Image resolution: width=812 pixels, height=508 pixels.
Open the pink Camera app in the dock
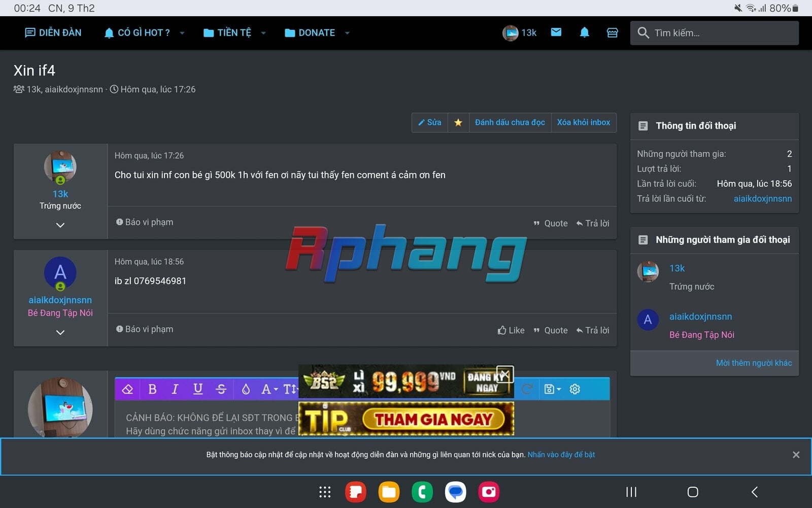(x=489, y=492)
